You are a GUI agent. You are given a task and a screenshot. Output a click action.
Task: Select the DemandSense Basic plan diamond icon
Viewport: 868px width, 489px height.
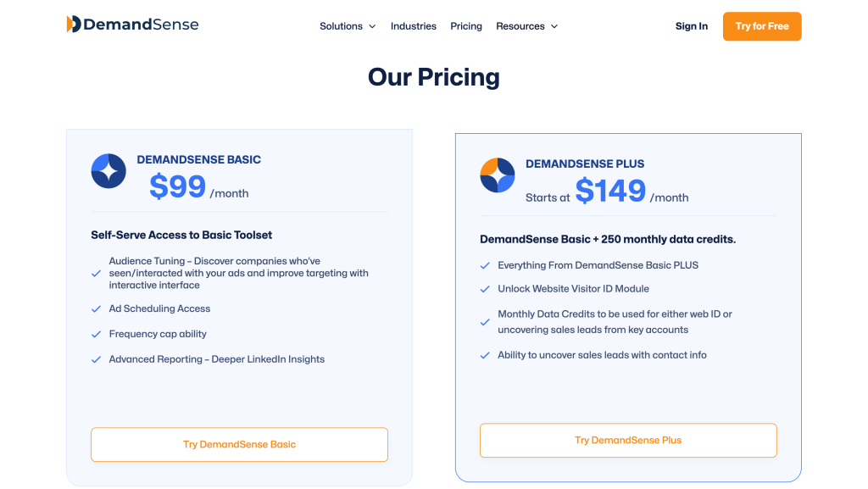[108, 171]
